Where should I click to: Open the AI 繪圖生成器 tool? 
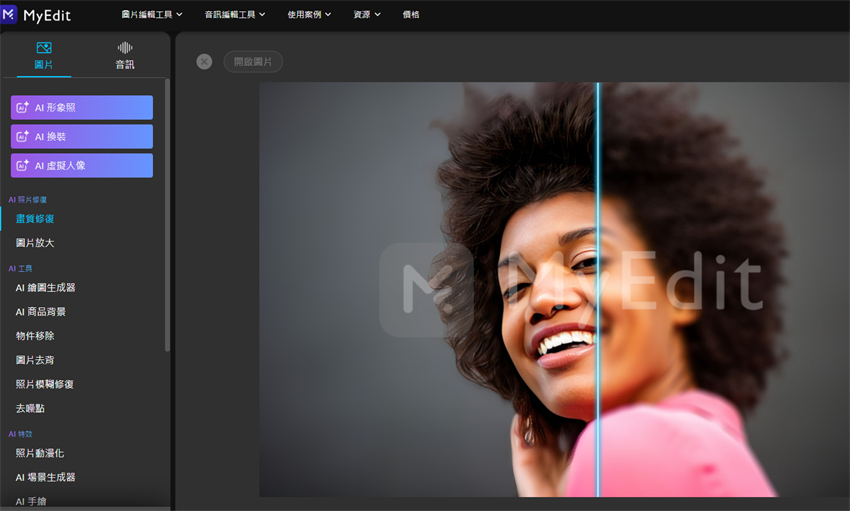click(x=45, y=288)
